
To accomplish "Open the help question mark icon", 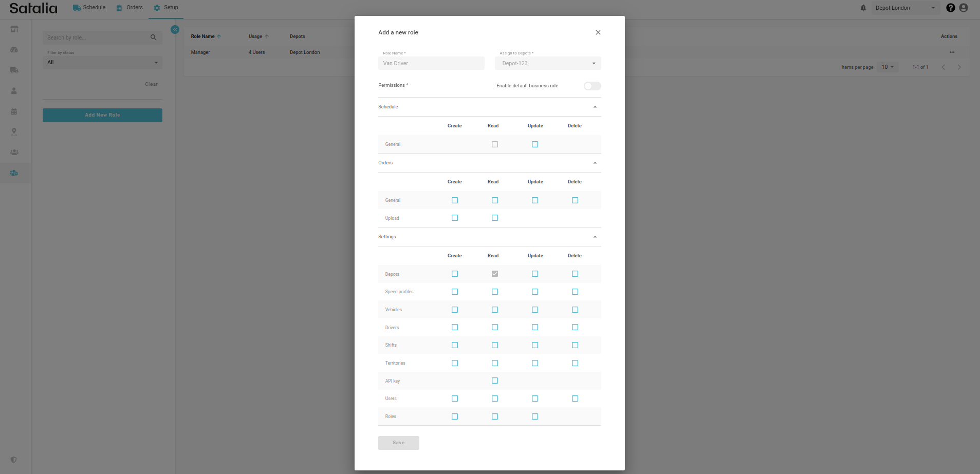I will click(950, 8).
